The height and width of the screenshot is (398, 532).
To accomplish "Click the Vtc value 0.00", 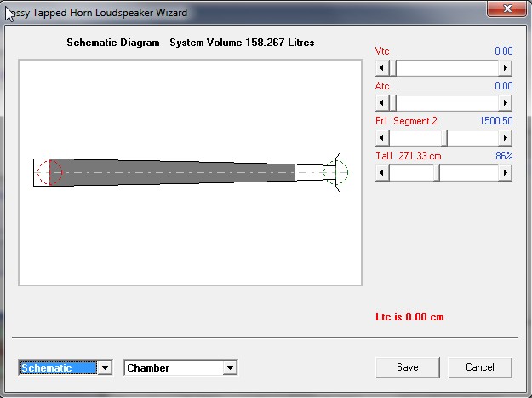I will [504, 51].
